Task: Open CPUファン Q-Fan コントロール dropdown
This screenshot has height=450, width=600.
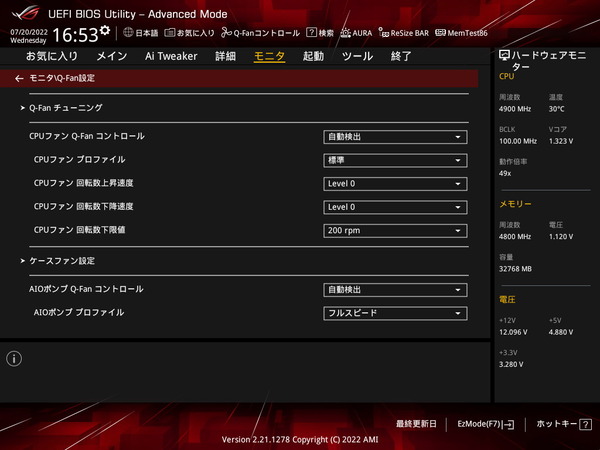Action: (x=395, y=136)
